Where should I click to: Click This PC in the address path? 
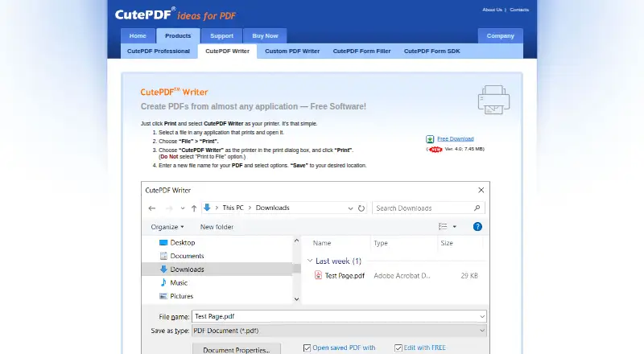pyautogui.click(x=233, y=208)
